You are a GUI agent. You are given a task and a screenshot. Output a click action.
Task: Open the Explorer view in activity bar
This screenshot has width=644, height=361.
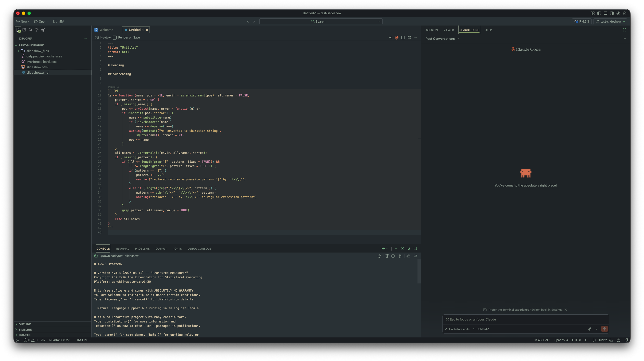18,30
